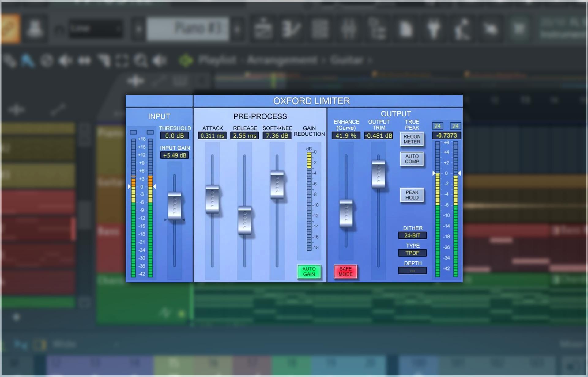Click Guitar breadcrumb in FL Studio
The width and height of the screenshot is (588, 377).
[x=347, y=60]
